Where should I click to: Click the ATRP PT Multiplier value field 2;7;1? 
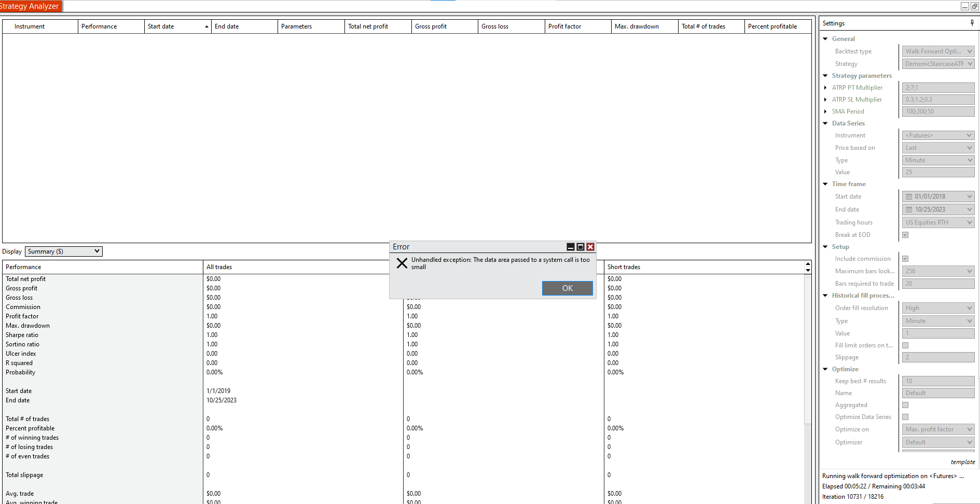(938, 88)
